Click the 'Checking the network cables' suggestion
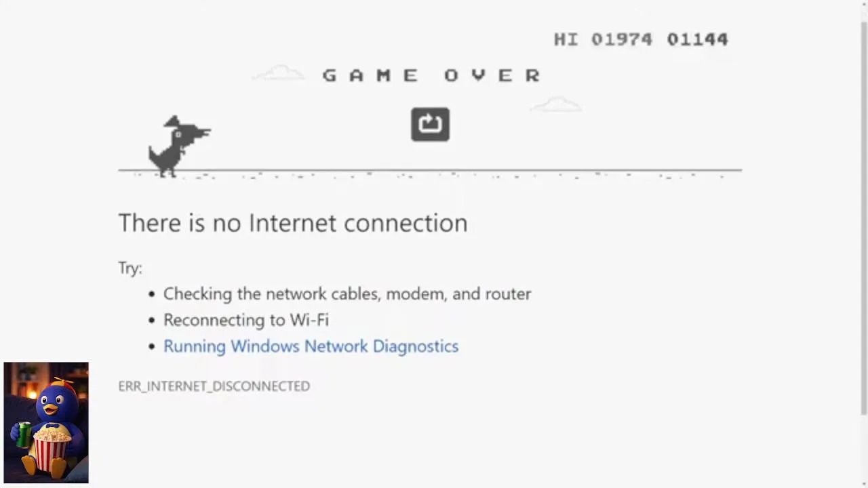The width and height of the screenshot is (868, 488). 347,294
